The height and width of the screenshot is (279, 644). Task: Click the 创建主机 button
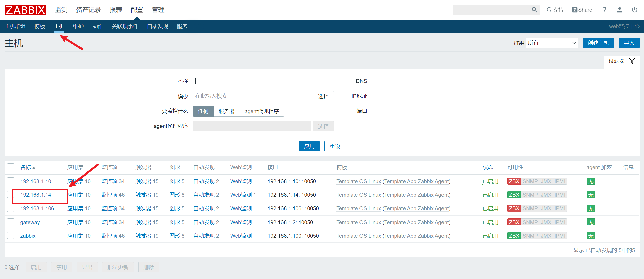click(598, 43)
